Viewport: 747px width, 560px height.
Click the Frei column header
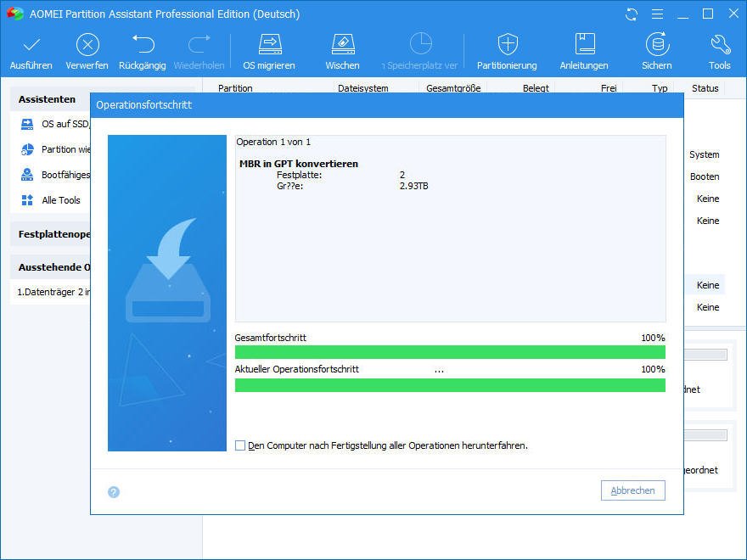pos(609,88)
